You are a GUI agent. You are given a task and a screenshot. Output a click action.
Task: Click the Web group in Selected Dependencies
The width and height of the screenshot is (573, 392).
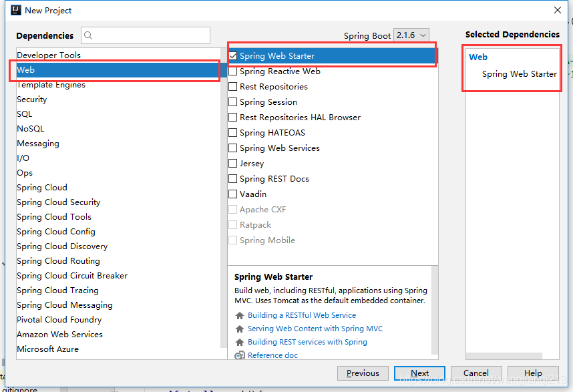[478, 57]
